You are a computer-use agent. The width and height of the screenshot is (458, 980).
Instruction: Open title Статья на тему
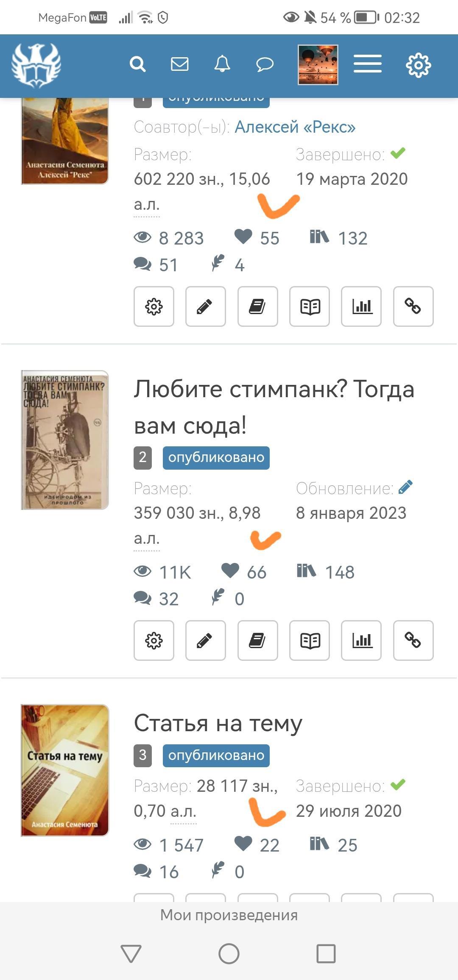218,724
